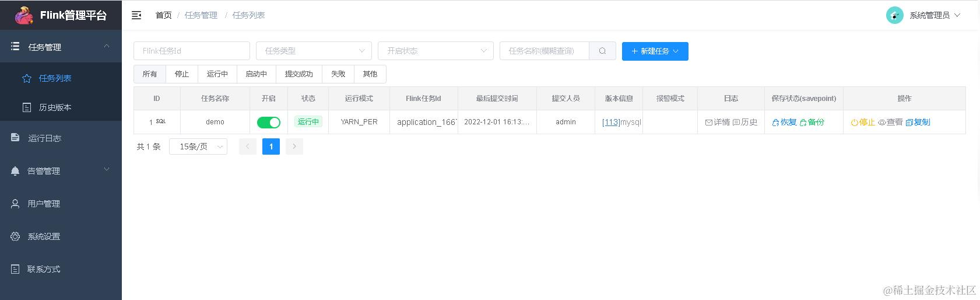Click the 保存状态(savepoint) column header
The height and width of the screenshot is (300, 980).
pos(804,99)
